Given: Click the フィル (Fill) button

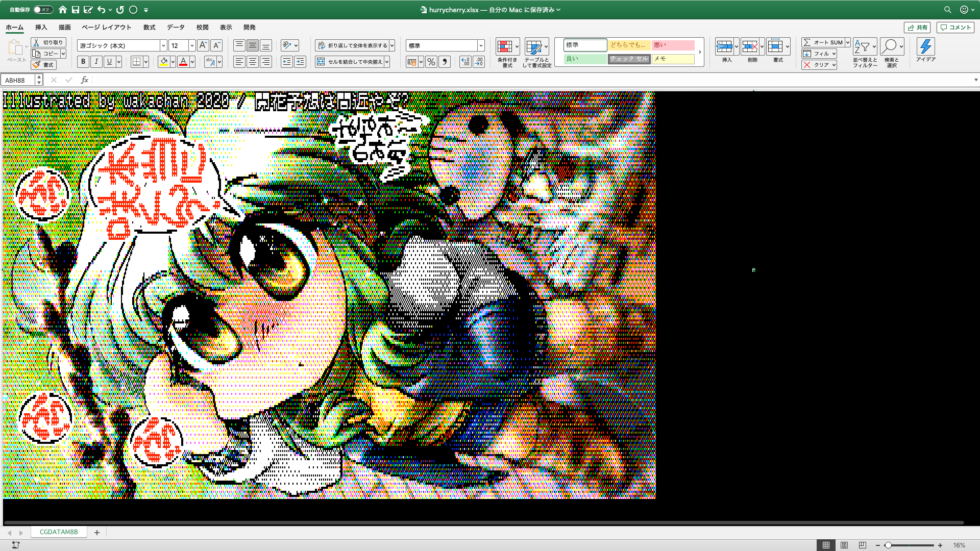Looking at the screenshot, I should pos(819,54).
